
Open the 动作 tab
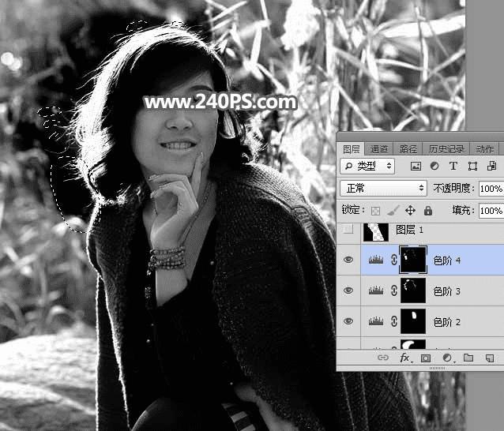pos(485,149)
